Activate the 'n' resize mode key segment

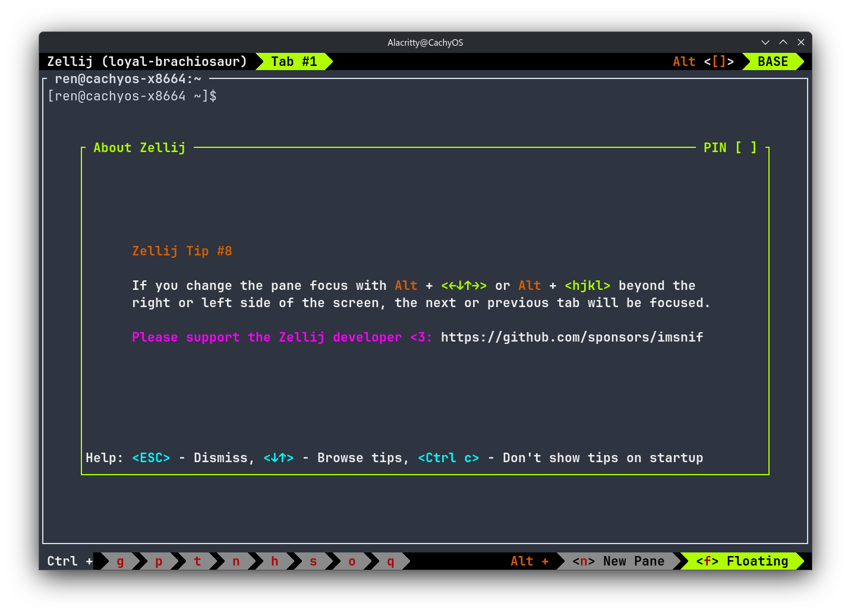[236, 561]
